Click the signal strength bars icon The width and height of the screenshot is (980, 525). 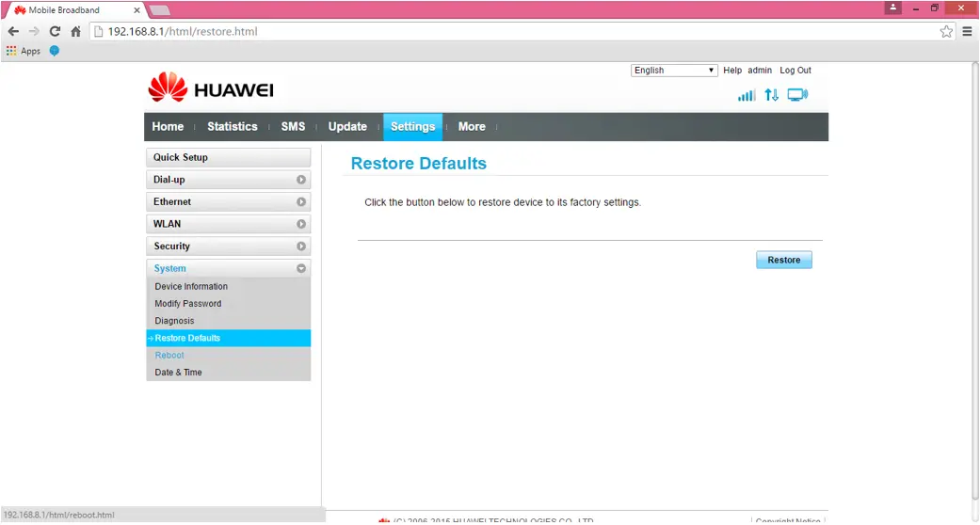point(747,95)
